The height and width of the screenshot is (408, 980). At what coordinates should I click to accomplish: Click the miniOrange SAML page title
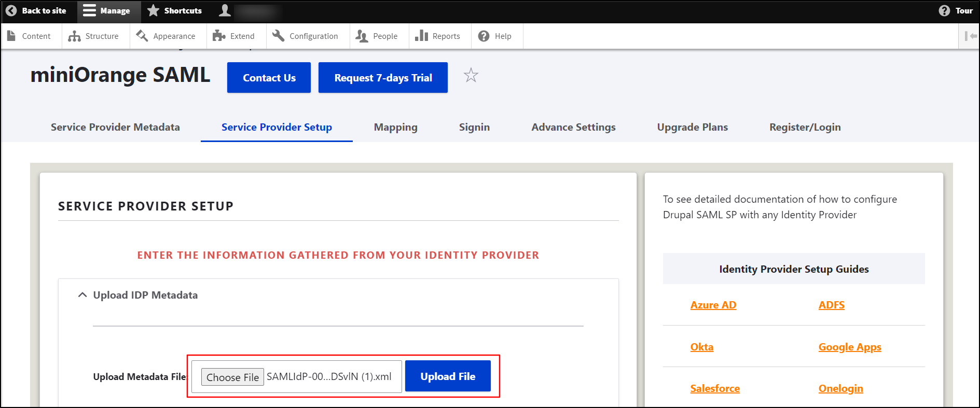tap(120, 75)
